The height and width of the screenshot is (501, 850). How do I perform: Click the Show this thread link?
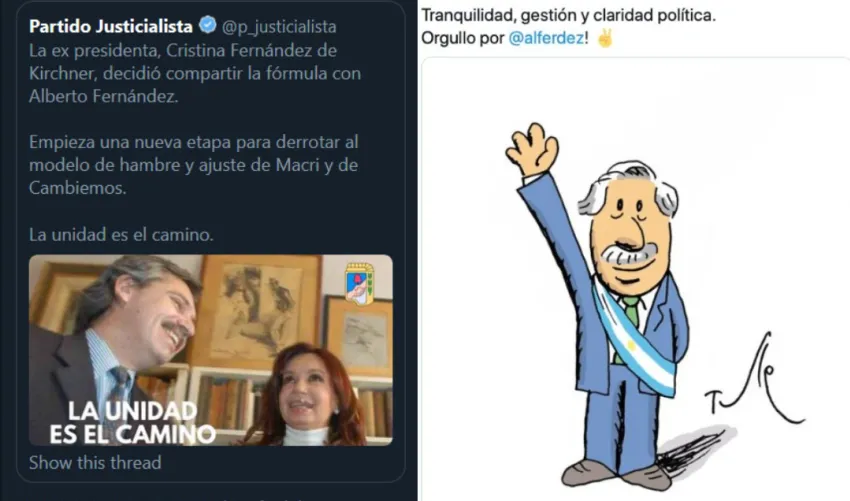[95, 463]
